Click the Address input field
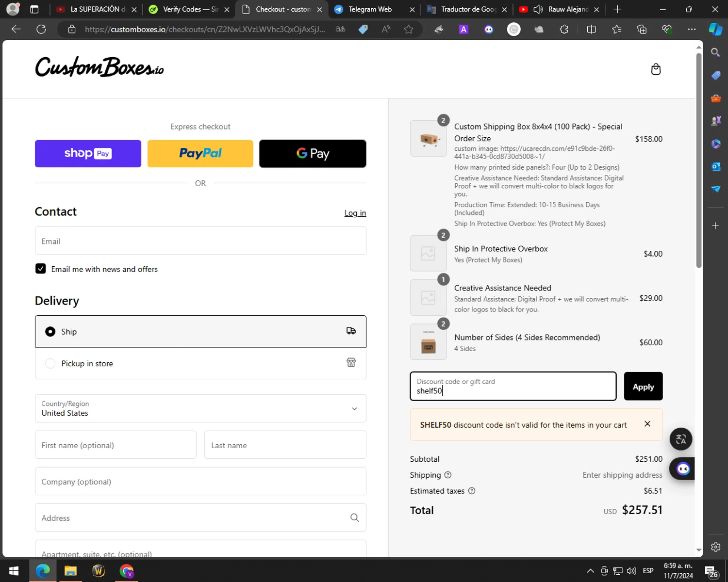The image size is (728, 582). 200,517
